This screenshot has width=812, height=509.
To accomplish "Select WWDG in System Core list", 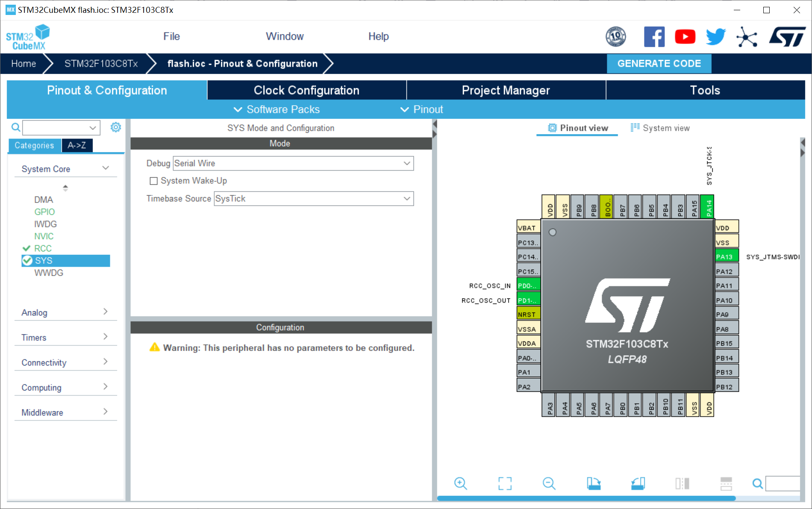I will pyautogui.click(x=49, y=273).
